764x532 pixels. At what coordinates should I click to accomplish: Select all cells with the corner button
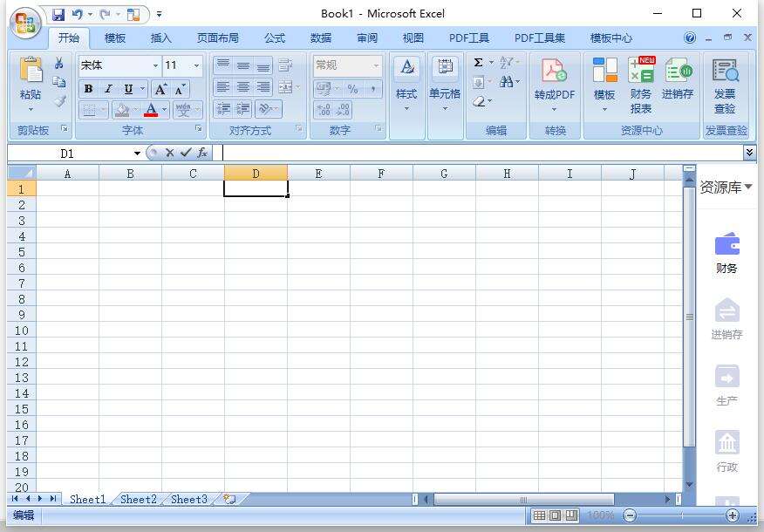22,173
